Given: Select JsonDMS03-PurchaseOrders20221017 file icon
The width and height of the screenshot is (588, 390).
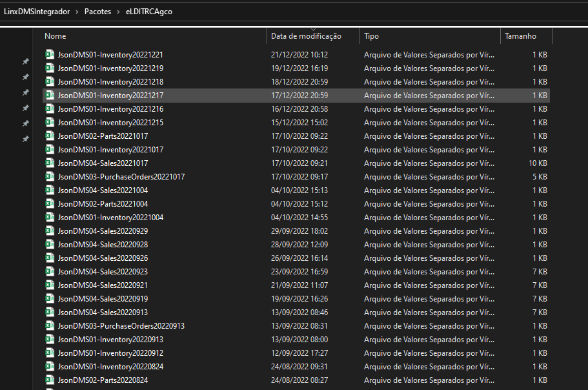Looking at the screenshot, I should tap(50, 176).
